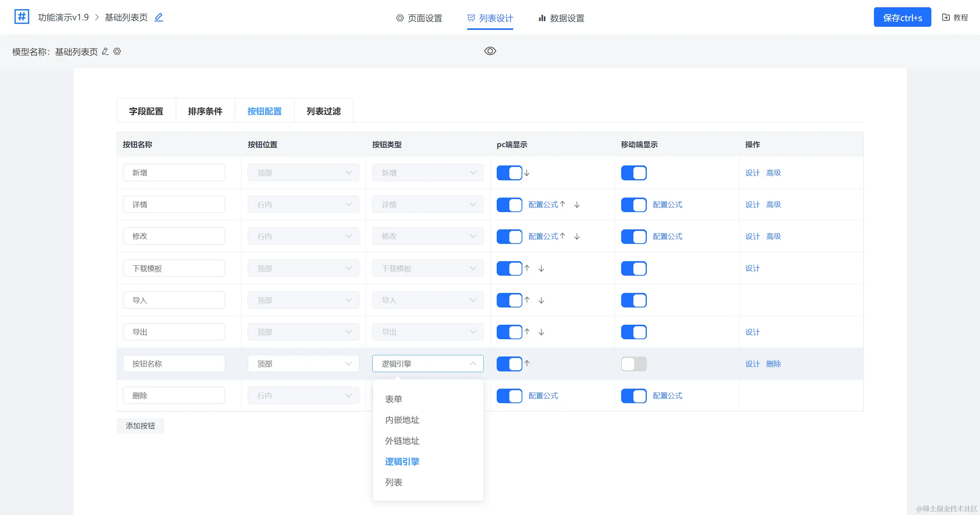
Task: Click the eye preview icon
Action: coord(490,51)
